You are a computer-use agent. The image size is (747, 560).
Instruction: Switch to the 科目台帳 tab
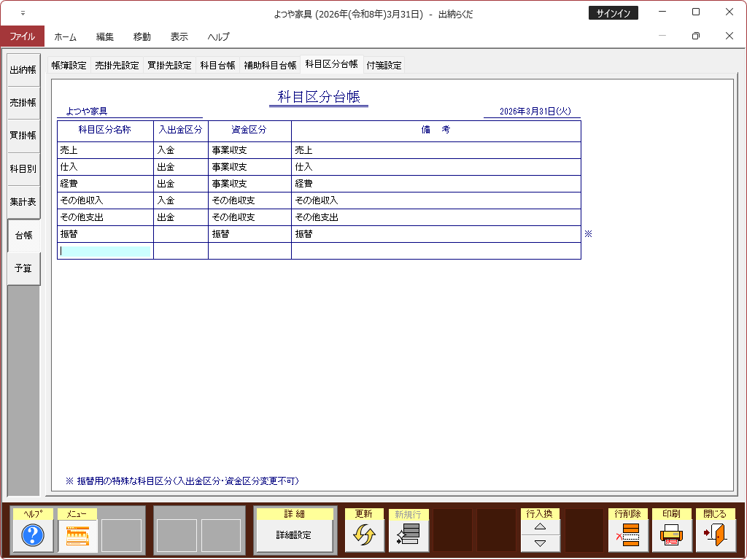click(x=217, y=65)
